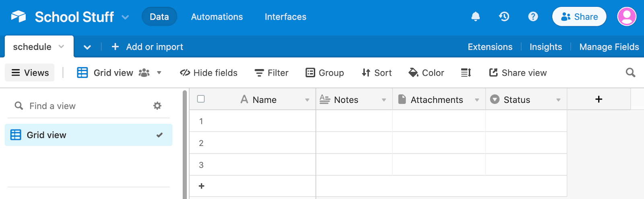Open Status column dropdown arrow

tap(558, 100)
